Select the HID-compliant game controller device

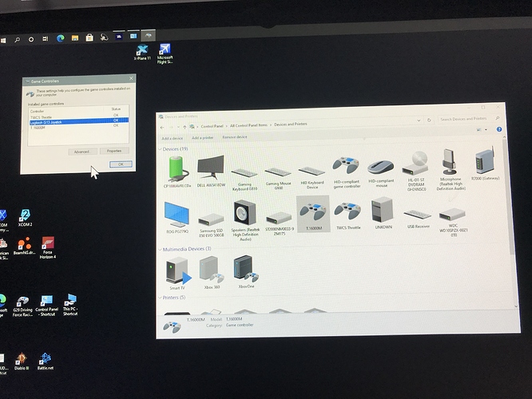point(347,172)
